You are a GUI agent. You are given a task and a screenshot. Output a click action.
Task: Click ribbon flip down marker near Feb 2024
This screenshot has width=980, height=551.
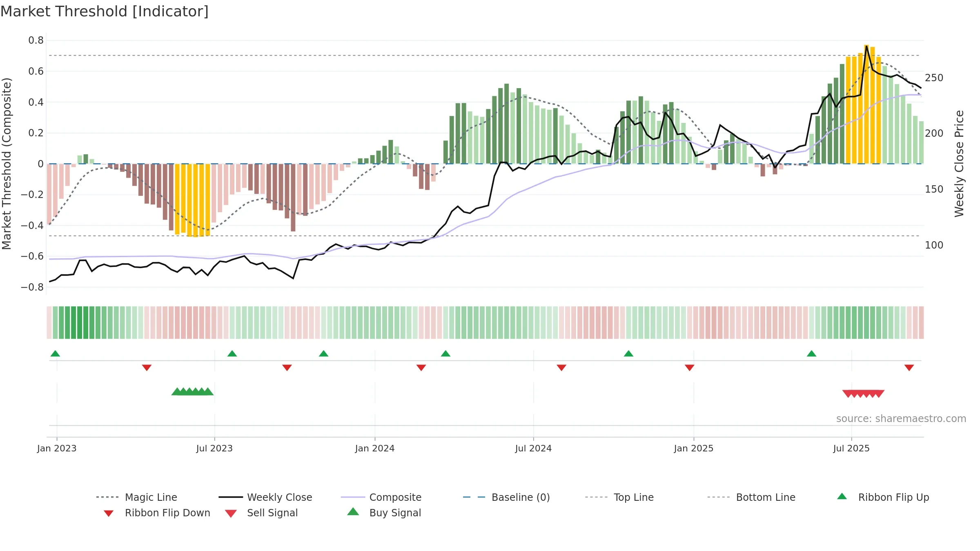(421, 368)
